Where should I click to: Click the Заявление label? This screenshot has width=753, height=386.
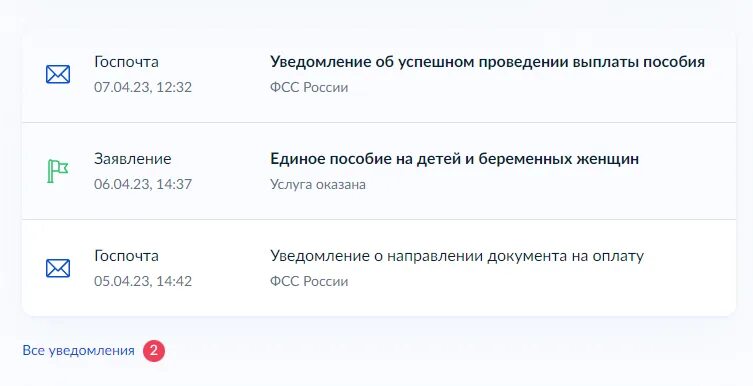tap(133, 159)
